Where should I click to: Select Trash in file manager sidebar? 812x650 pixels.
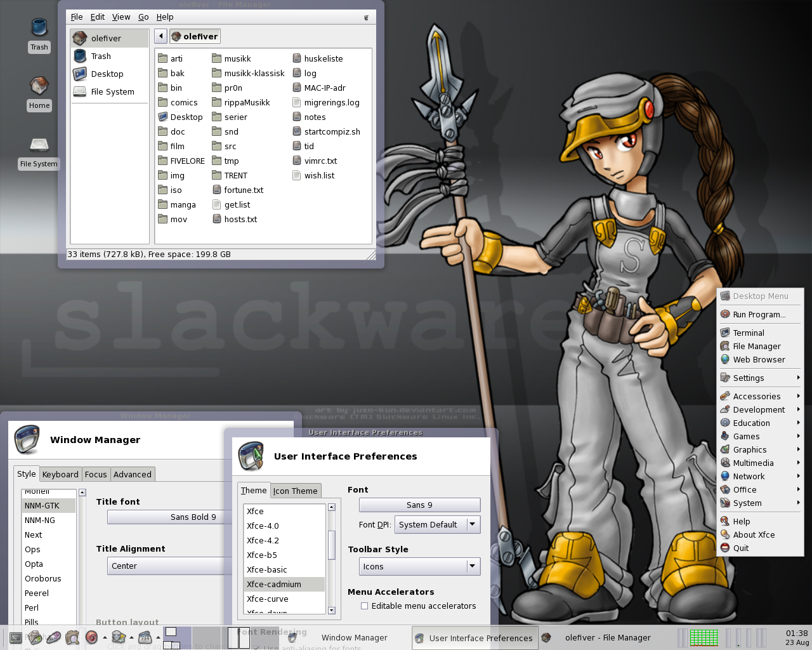110,56
